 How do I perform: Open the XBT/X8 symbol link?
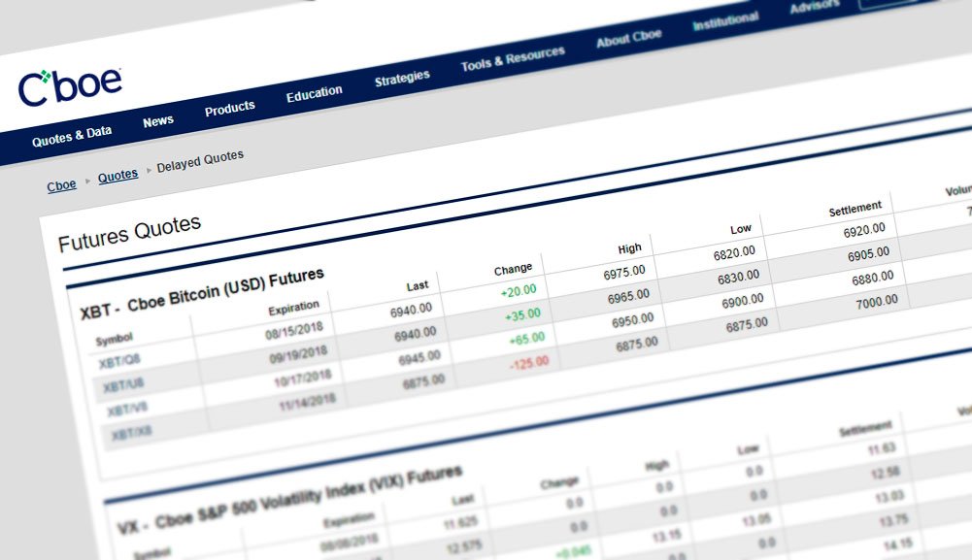[131, 433]
